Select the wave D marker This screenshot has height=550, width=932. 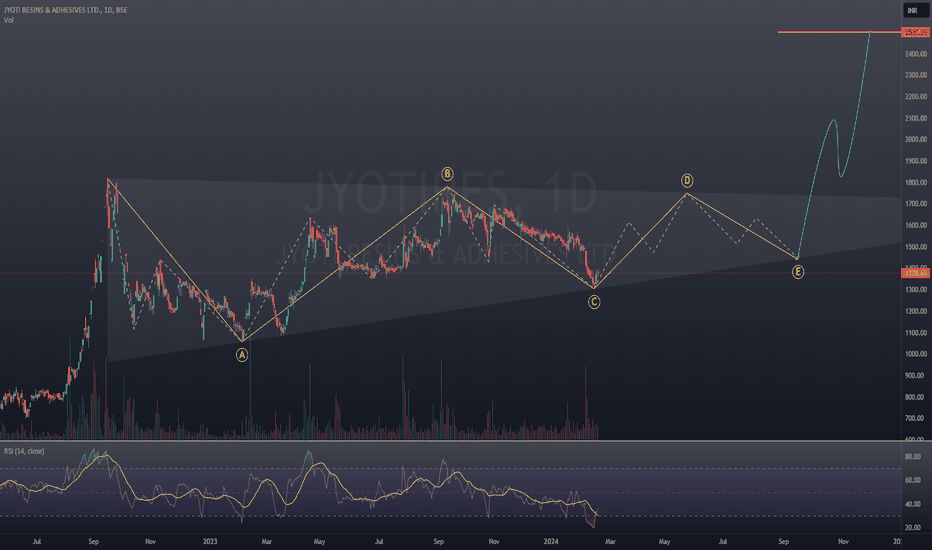(687, 181)
